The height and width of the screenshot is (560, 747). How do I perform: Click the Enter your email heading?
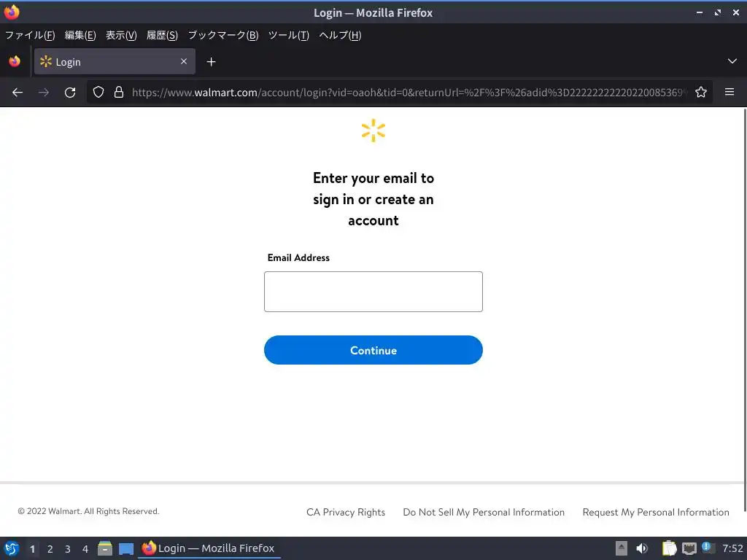pyautogui.click(x=373, y=199)
